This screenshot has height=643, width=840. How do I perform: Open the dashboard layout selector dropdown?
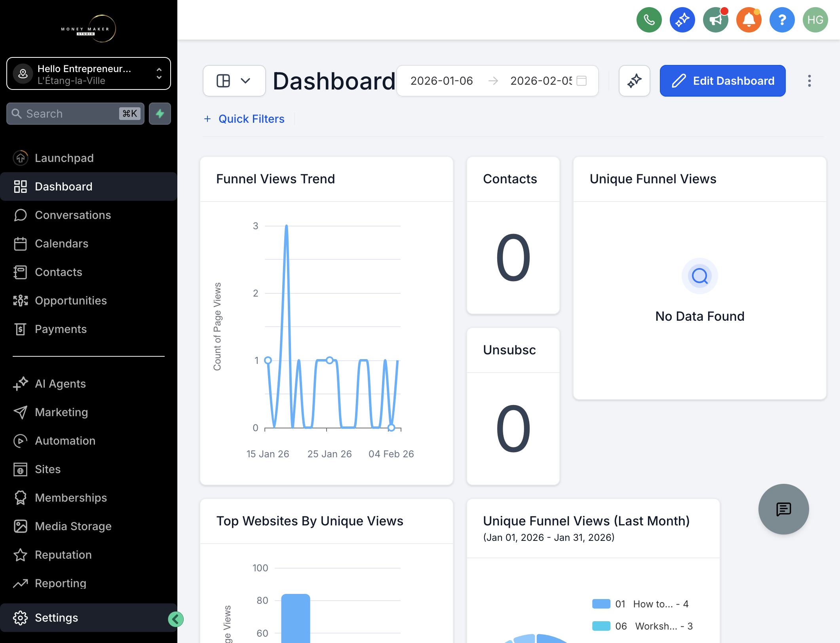[234, 81]
